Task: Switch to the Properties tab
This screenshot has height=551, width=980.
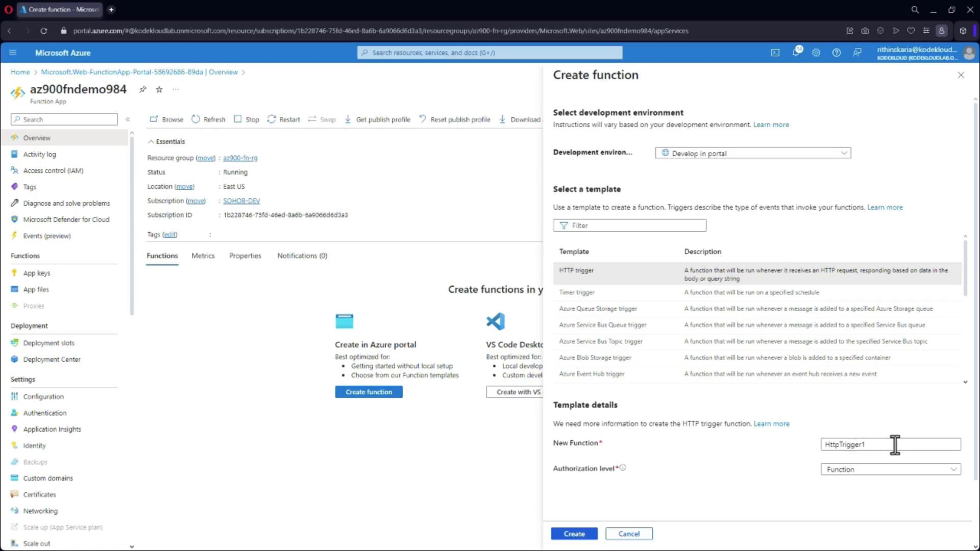Action: tap(245, 256)
